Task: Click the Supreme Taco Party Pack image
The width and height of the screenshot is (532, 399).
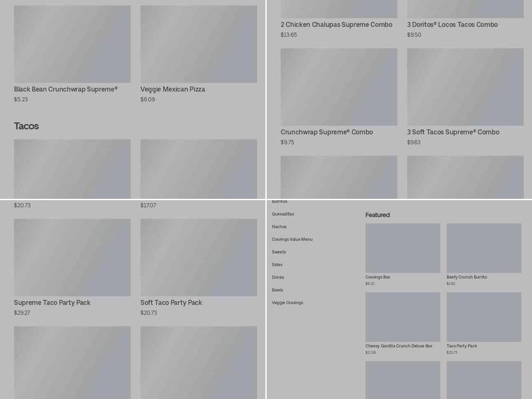Action: tap(72, 257)
